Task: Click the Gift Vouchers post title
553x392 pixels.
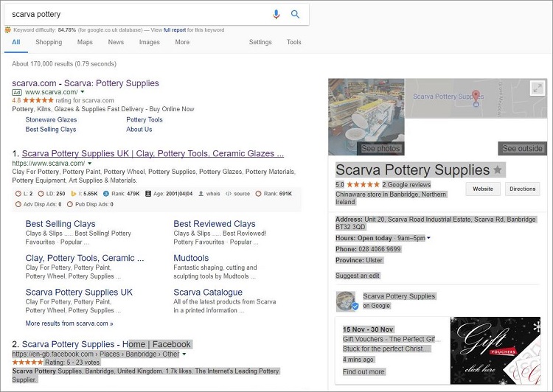Action: click(x=392, y=339)
